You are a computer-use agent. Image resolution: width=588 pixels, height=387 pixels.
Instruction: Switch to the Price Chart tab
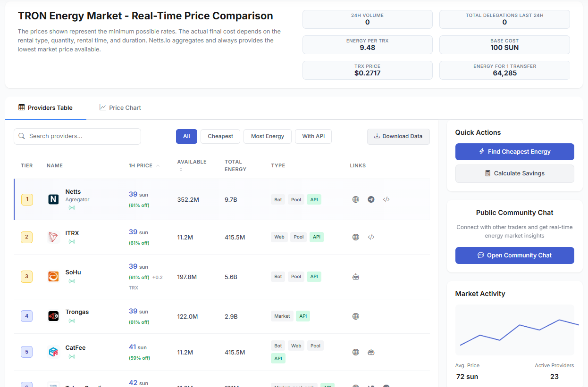tap(120, 107)
